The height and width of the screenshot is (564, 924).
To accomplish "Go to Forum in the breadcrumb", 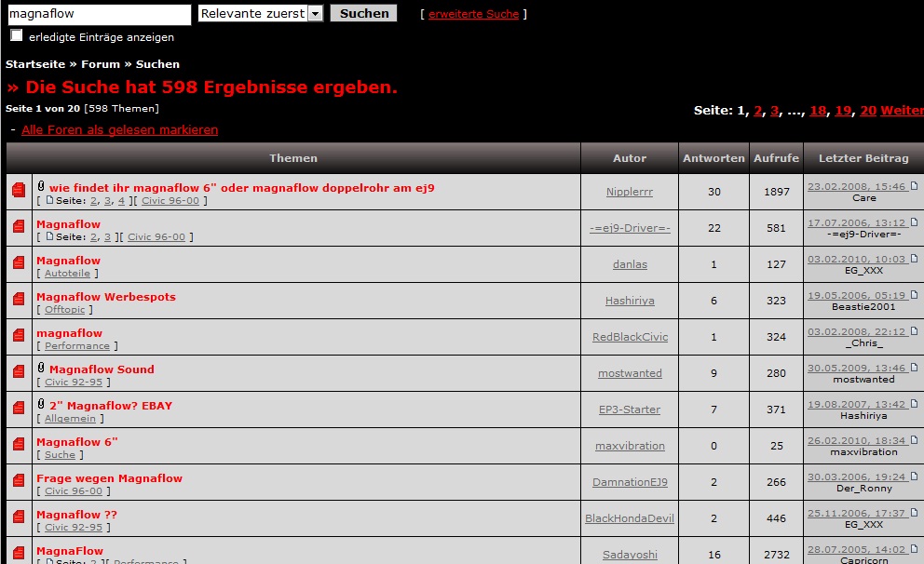I will pos(101,64).
